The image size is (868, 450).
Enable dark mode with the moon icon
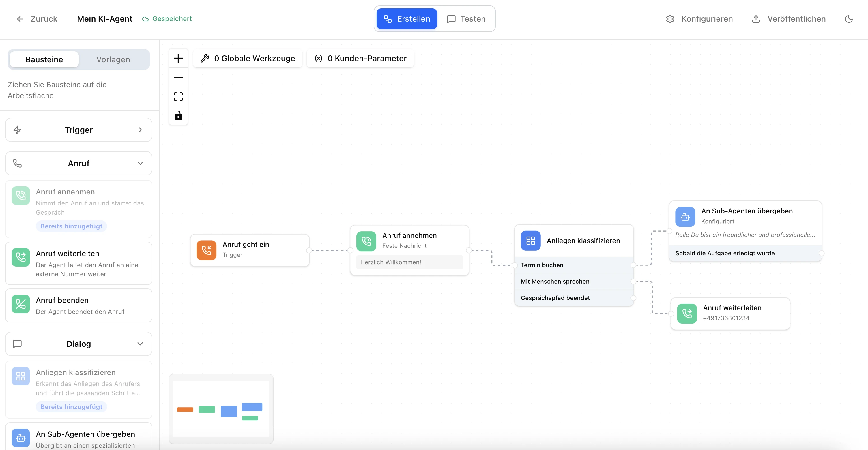849,19
